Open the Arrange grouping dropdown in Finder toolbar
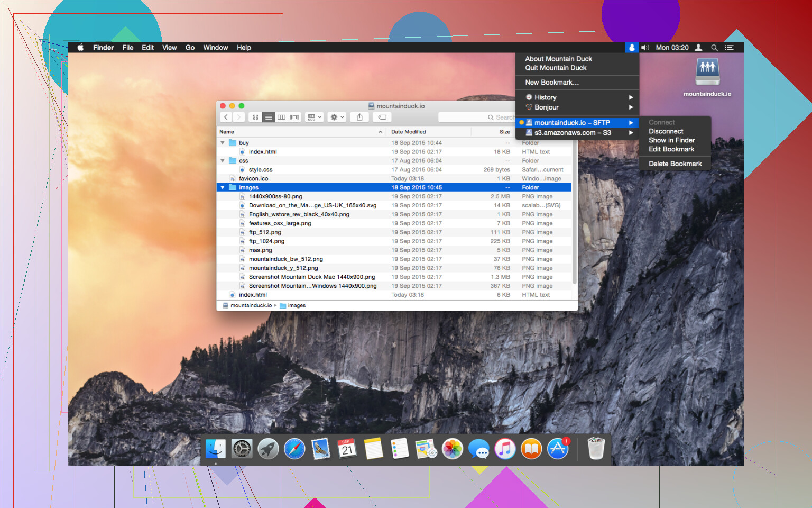 coord(314,117)
